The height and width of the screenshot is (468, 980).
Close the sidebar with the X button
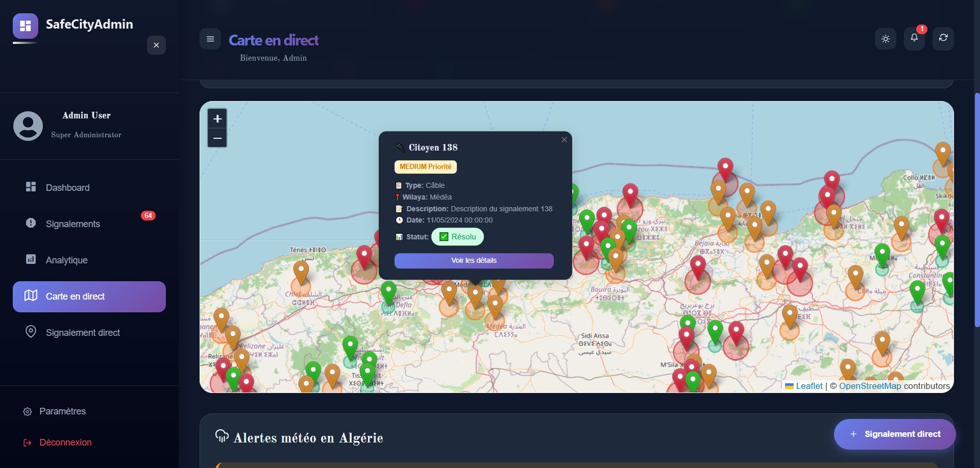point(156,45)
